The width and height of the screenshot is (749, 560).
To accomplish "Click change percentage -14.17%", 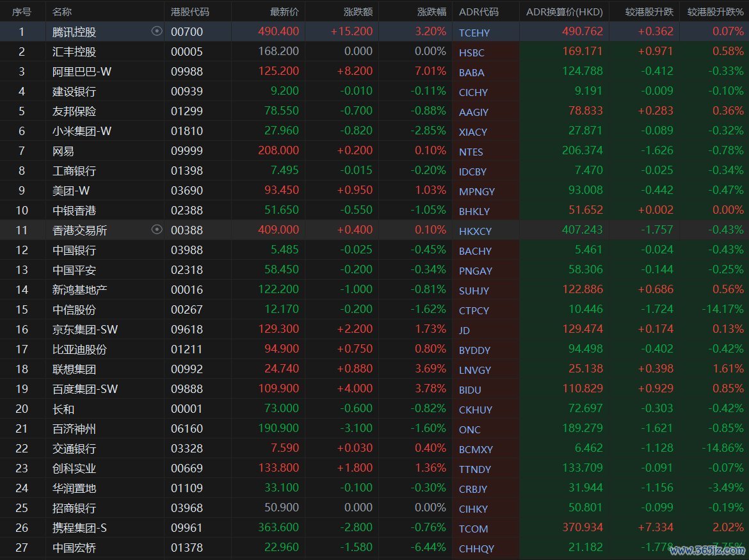I will pyautogui.click(x=723, y=309).
